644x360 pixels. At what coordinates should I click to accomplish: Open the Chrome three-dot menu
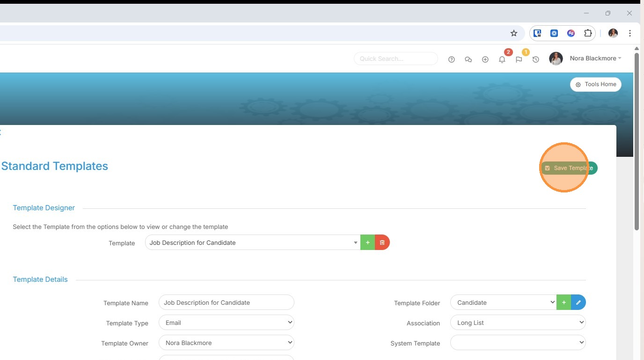[x=630, y=33]
